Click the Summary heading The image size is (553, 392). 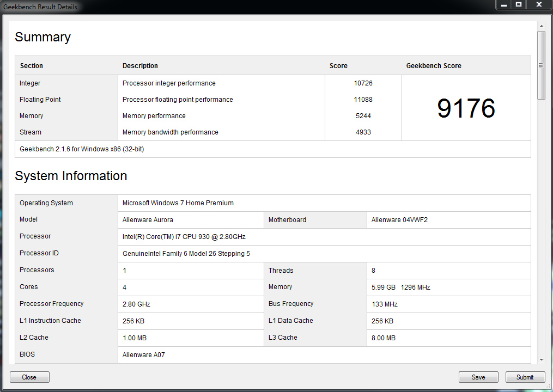tap(42, 37)
